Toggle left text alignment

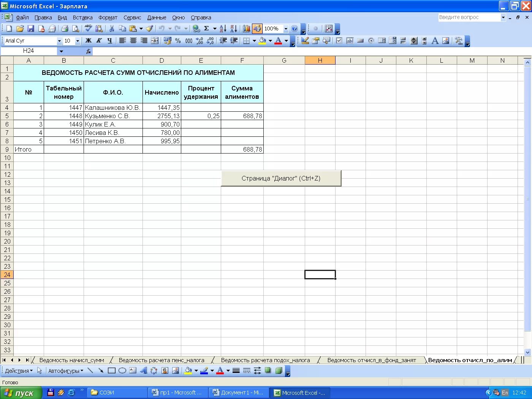[122, 41]
